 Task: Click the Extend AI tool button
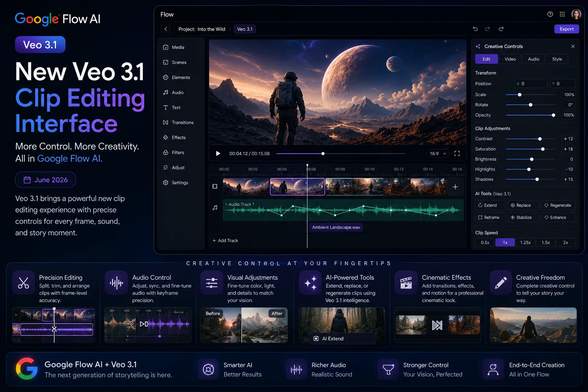490,205
